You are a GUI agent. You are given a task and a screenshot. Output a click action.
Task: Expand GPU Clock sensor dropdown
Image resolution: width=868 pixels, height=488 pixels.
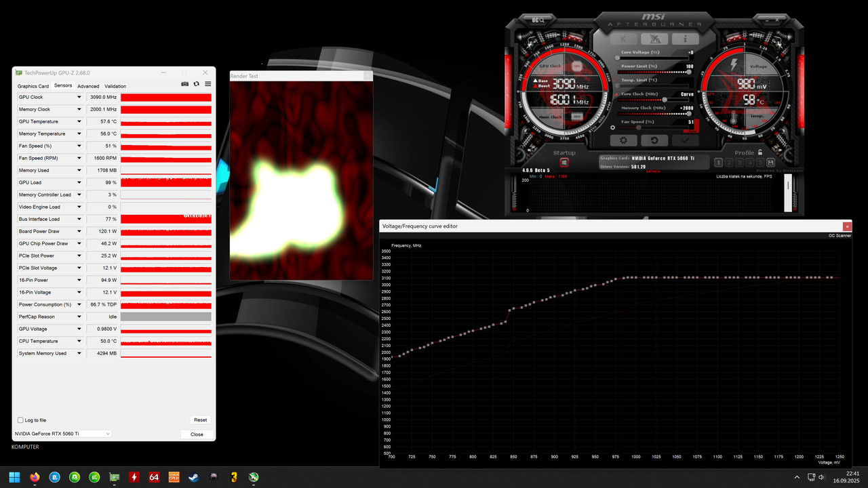click(79, 97)
